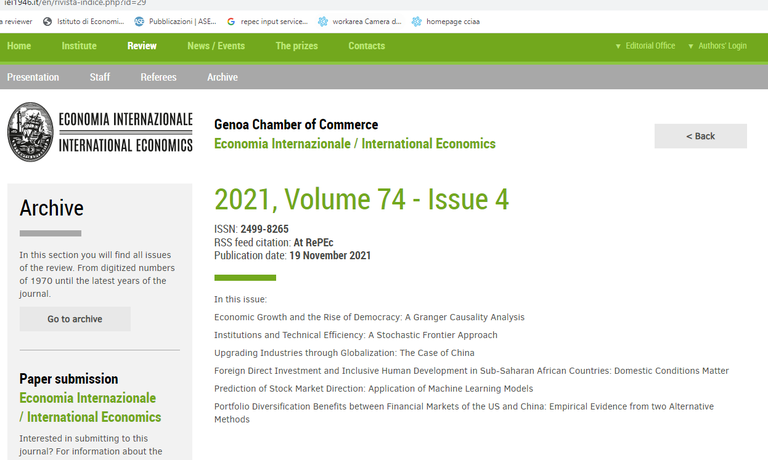Open 'Prediction of Stock Market Direction' article
This screenshot has width=768, height=460.
pos(374,388)
